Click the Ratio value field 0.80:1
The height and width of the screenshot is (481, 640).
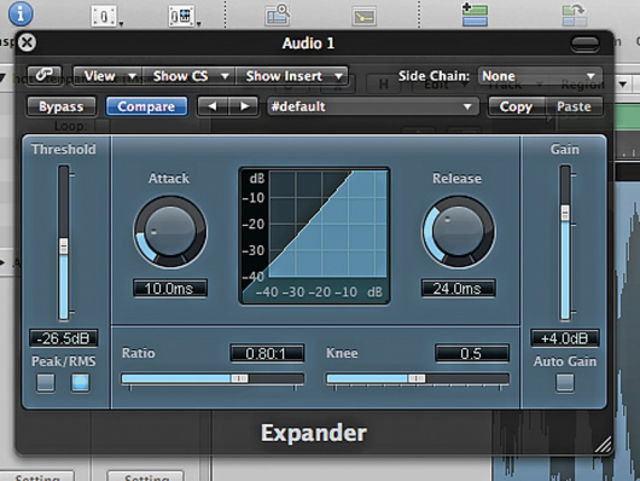[267, 353]
